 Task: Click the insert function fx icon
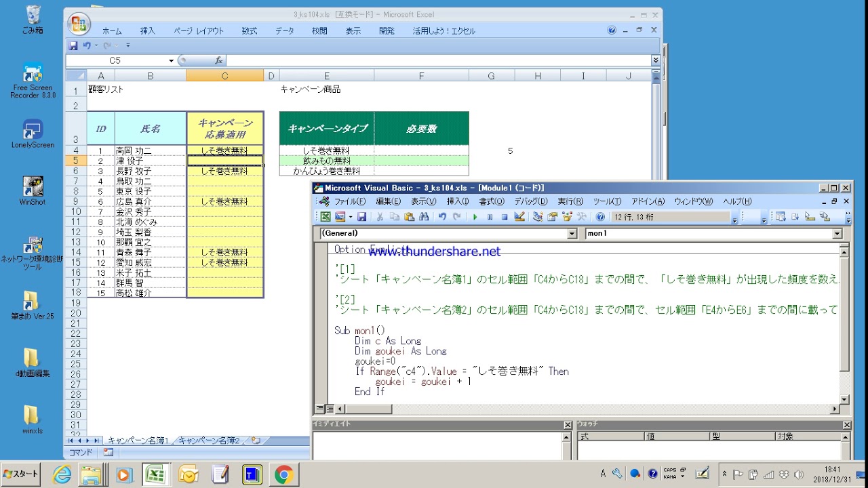point(218,60)
